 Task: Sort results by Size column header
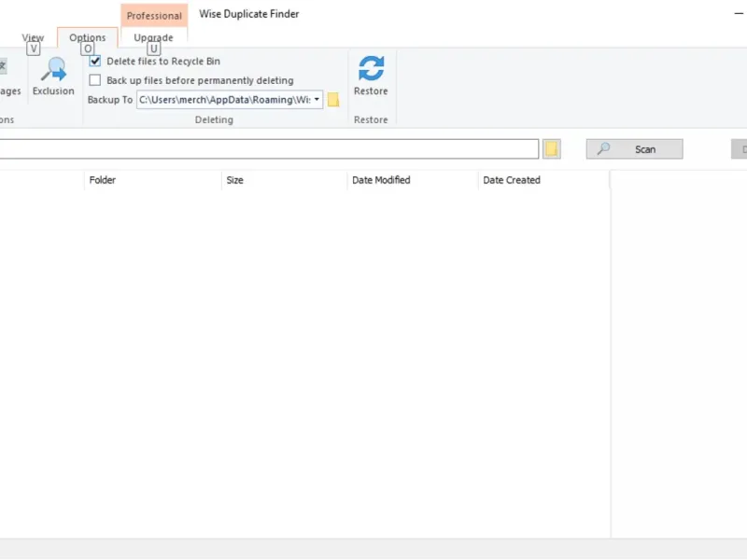tap(285, 180)
